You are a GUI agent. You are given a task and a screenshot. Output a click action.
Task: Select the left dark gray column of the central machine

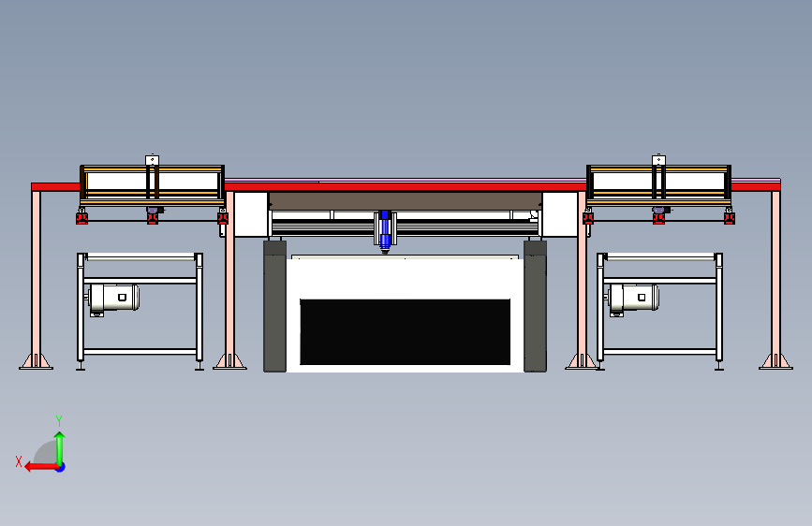pos(275,306)
